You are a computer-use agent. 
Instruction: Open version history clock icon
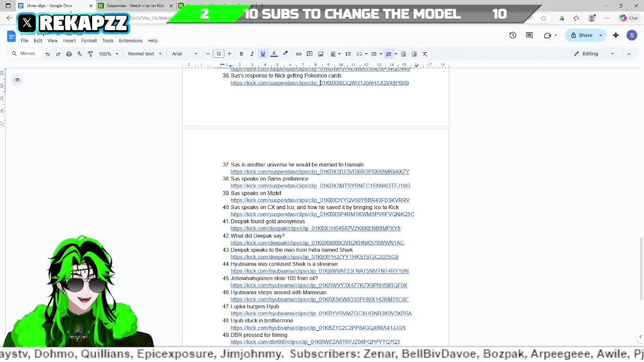coord(513,35)
